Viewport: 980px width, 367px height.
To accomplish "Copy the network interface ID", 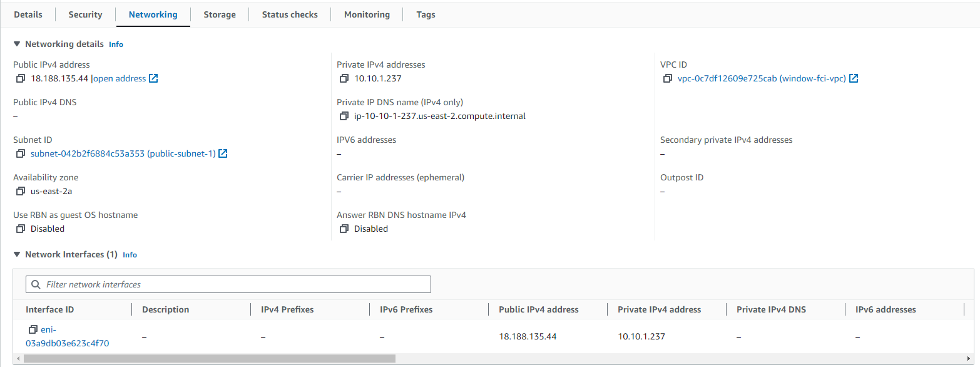I will [33, 329].
